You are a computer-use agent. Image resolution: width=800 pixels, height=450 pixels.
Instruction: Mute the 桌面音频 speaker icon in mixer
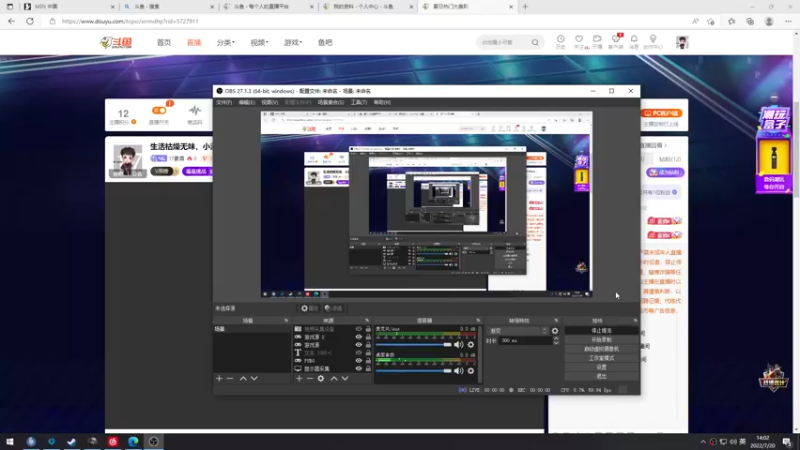(459, 371)
